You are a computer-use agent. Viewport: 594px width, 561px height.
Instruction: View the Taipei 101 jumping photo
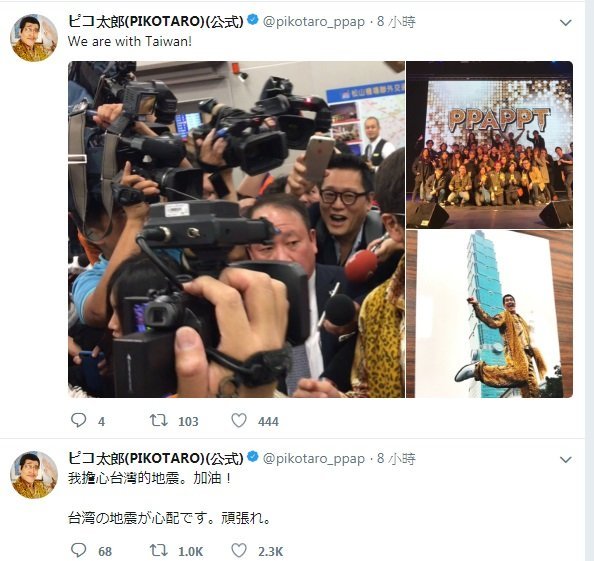(x=489, y=314)
